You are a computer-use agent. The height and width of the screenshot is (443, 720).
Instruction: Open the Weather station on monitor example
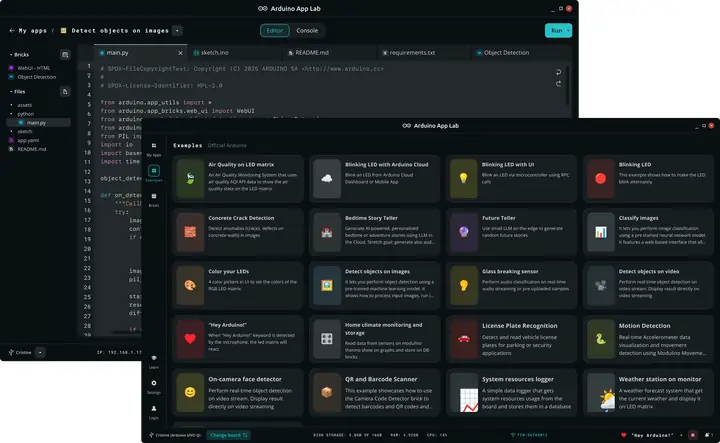click(x=648, y=393)
